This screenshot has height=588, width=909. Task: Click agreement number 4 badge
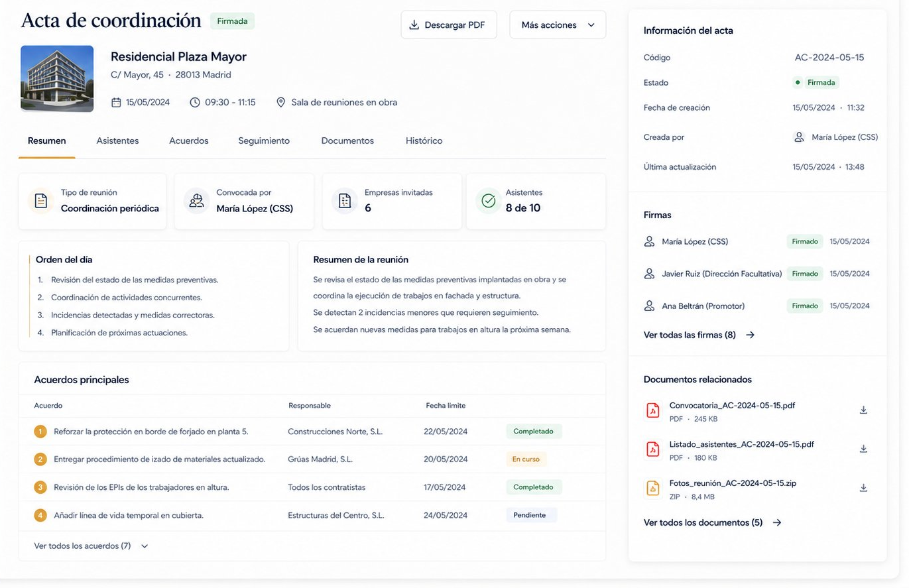coord(40,515)
